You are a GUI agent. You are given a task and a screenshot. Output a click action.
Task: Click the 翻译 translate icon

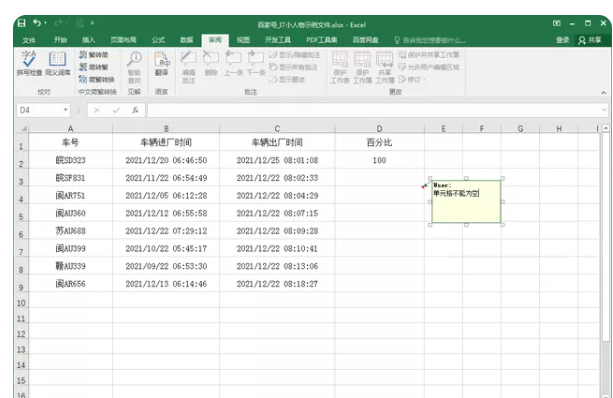click(161, 64)
